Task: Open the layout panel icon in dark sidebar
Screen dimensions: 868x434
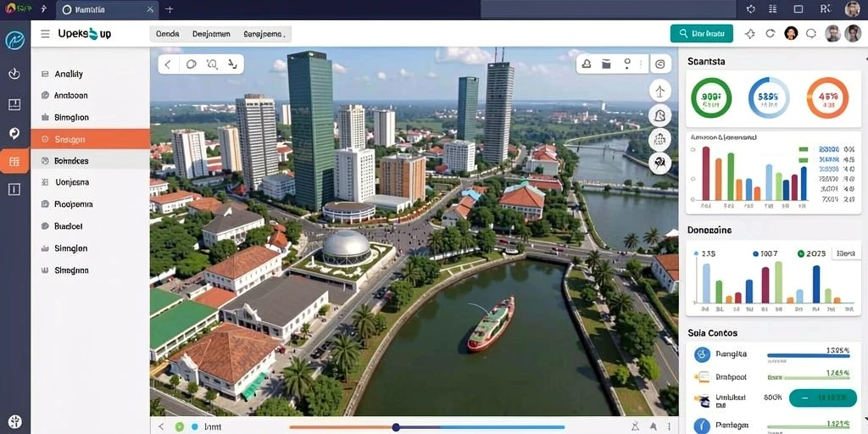Action: [14, 104]
